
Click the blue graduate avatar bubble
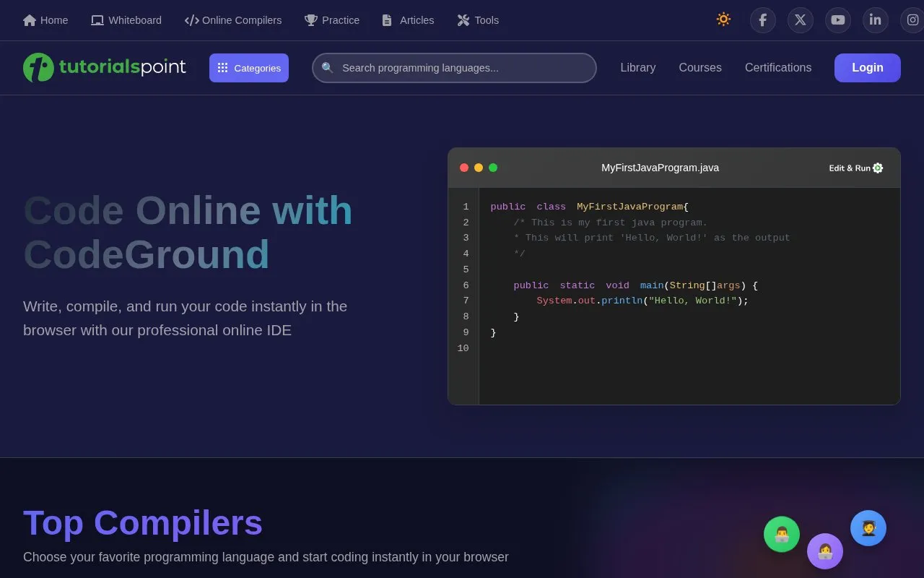868,528
